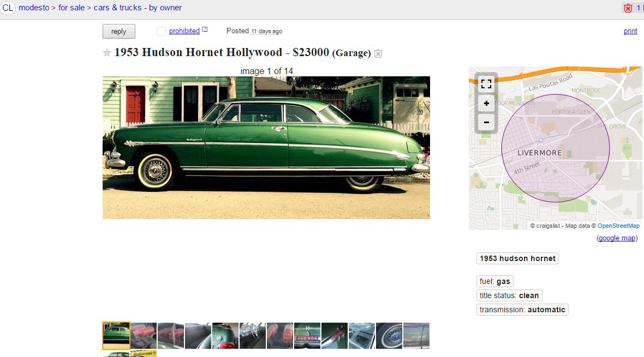Click the main green Hudson car photo
This screenshot has height=357, width=644.
coord(266,148)
